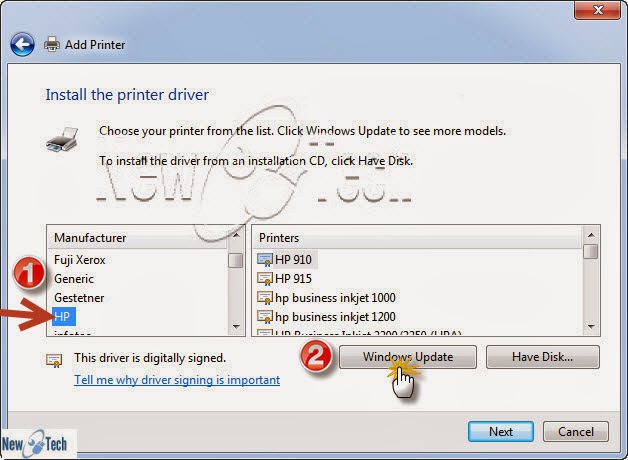This screenshot has width=628, height=460.
Task: Open Tell me why driver signing is important
Action: [177, 380]
